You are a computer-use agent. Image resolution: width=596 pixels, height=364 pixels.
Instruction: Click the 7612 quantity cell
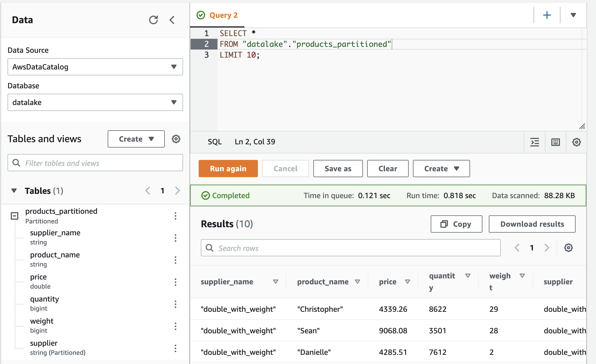coord(438,352)
